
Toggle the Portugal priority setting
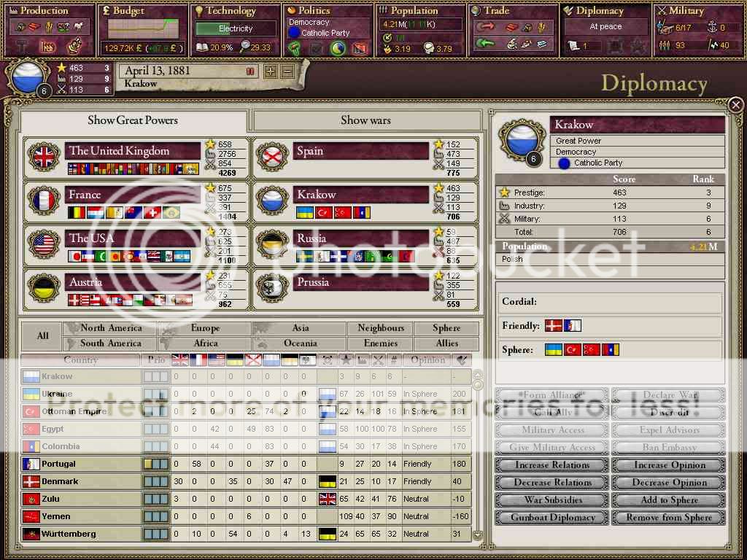[x=155, y=464]
